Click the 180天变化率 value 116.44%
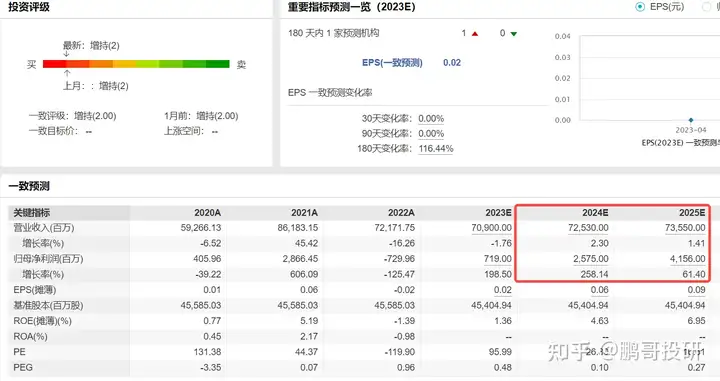This screenshot has height=381, width=720. pos(436,149)
